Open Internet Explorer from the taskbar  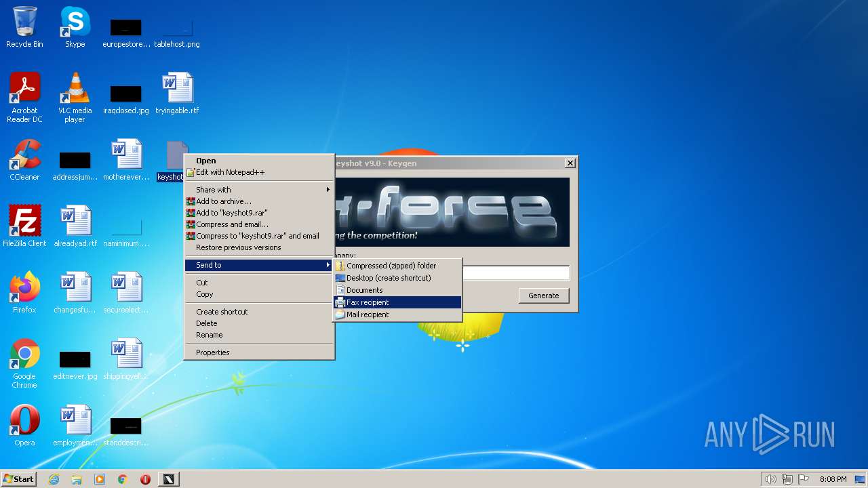point(54,479)
